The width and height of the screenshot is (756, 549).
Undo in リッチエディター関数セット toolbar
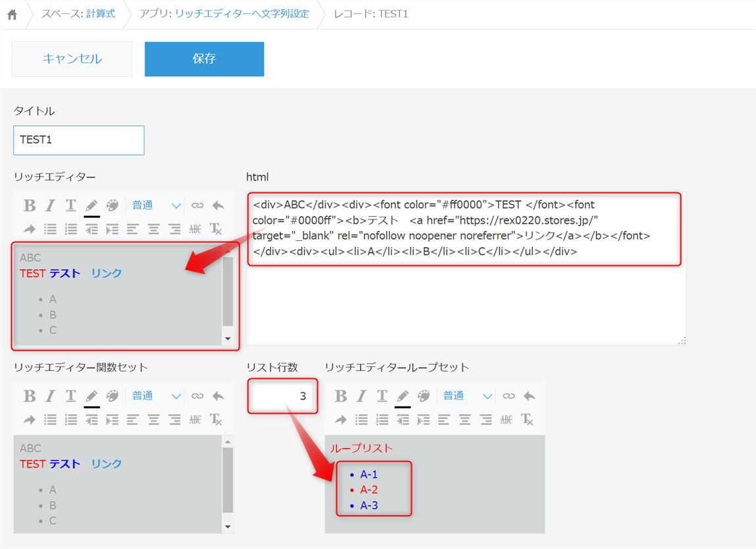pyautogui.click(x=219, y=396)
